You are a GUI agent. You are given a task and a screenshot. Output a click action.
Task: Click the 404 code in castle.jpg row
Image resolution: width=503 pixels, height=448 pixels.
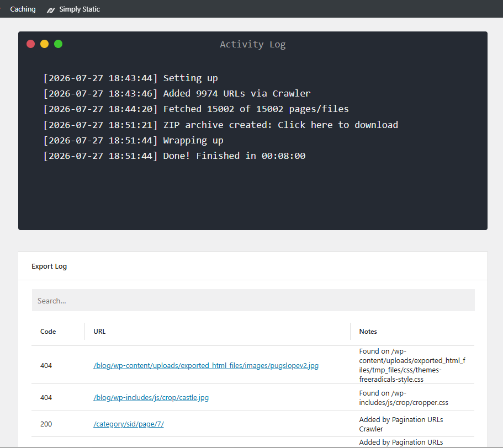pyautogui.click(x=46, y=398)
